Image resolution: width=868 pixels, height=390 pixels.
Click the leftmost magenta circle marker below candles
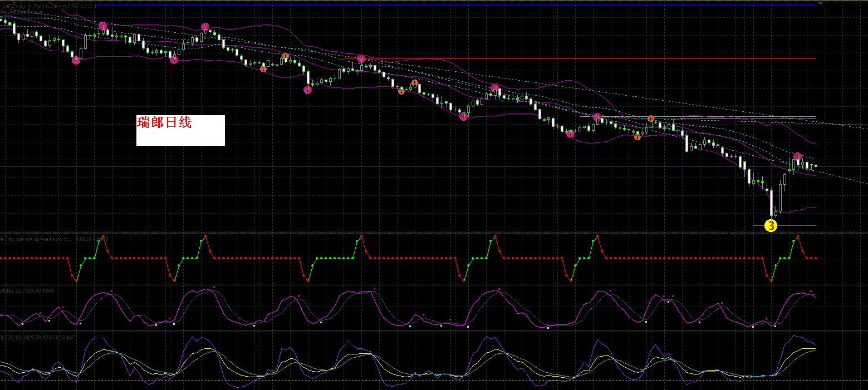coord(76,60)
